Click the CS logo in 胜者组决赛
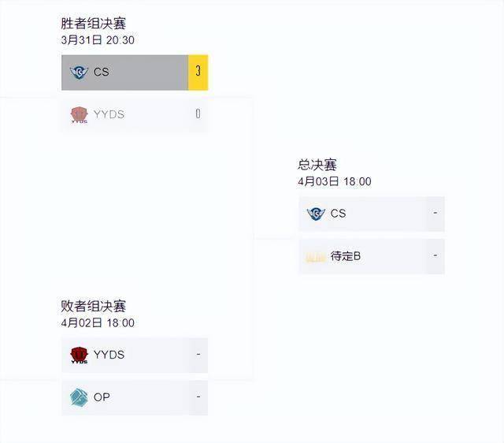The width and height of the screenshot is (504, 443). tap(79, 72)
